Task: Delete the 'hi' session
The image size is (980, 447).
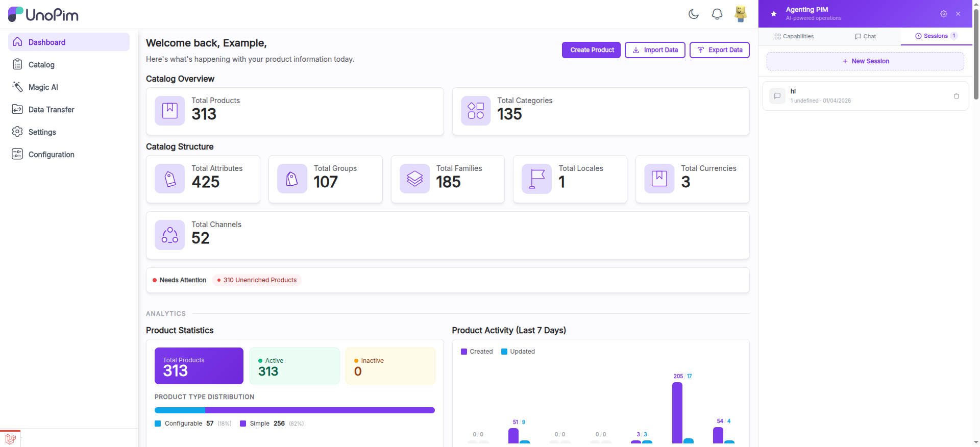Action: (956, 96)
